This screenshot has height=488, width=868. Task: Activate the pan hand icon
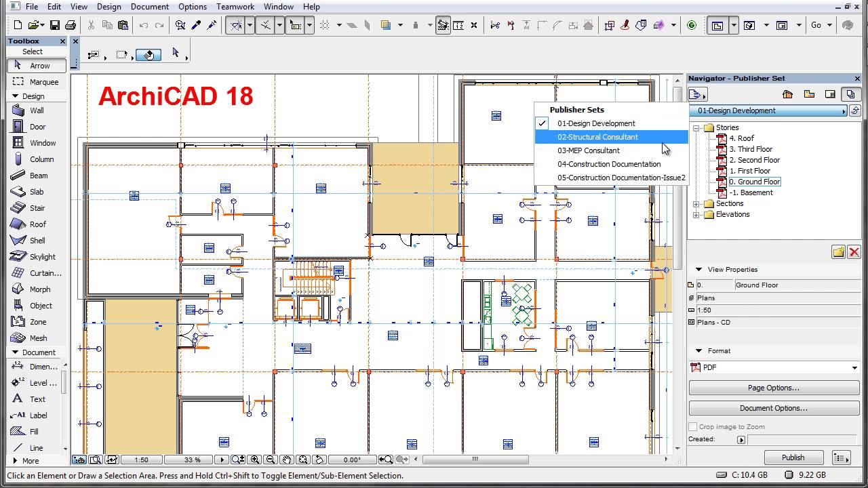click(287, 460)
